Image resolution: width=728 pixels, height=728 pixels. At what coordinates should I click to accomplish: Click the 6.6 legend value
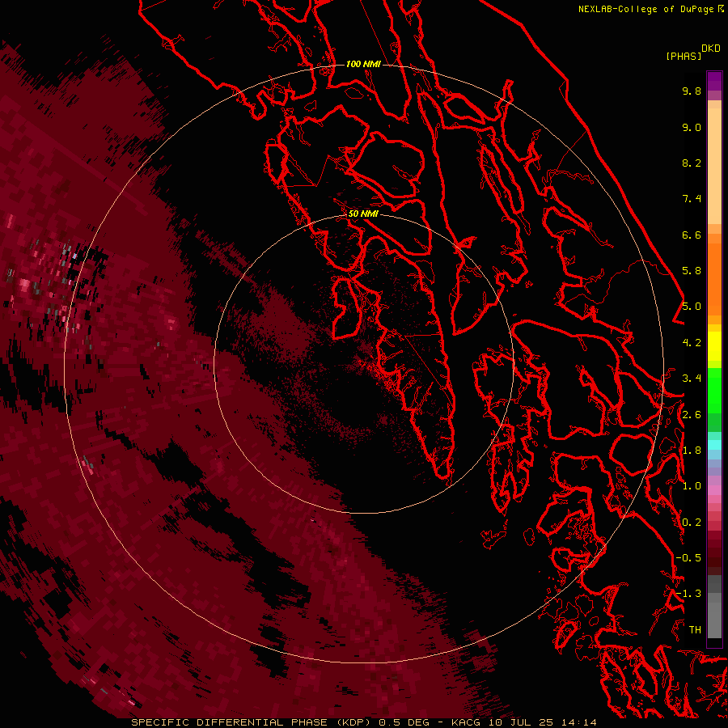692,235
